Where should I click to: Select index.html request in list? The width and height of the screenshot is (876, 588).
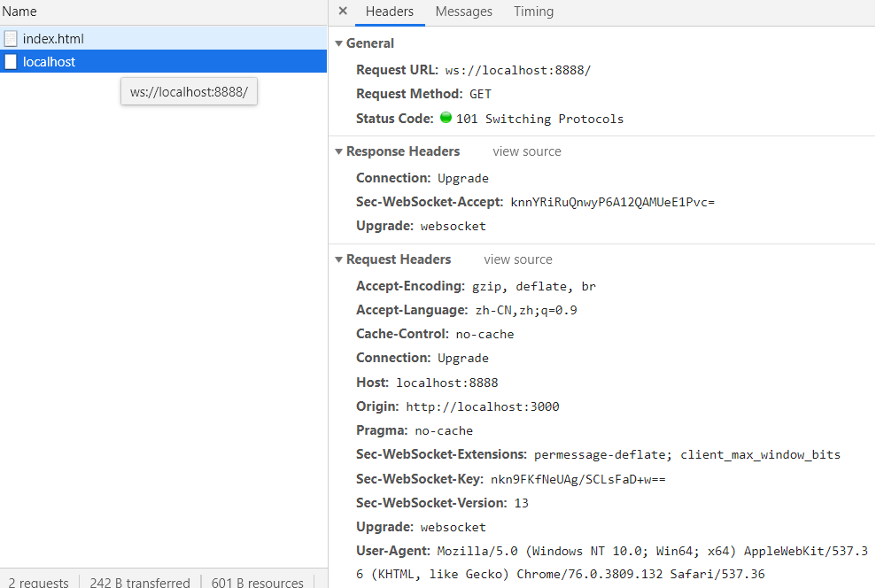click(x=53, y=39)
